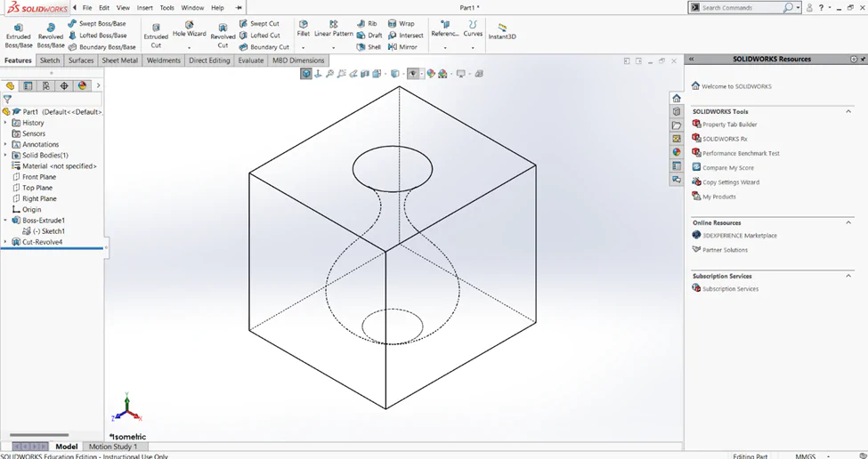Select the Fillet tool
The image size is (868, 459).
coord(304,29)
